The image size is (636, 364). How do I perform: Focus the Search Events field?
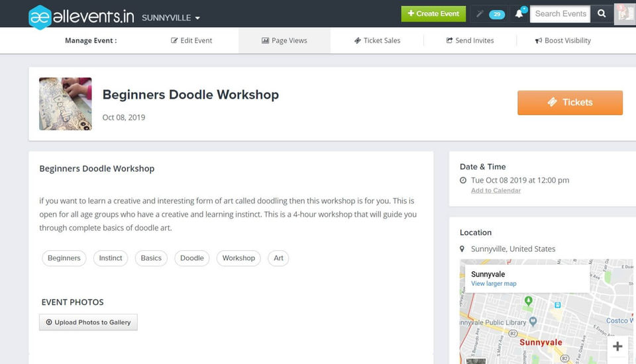[x=560, y=14]
